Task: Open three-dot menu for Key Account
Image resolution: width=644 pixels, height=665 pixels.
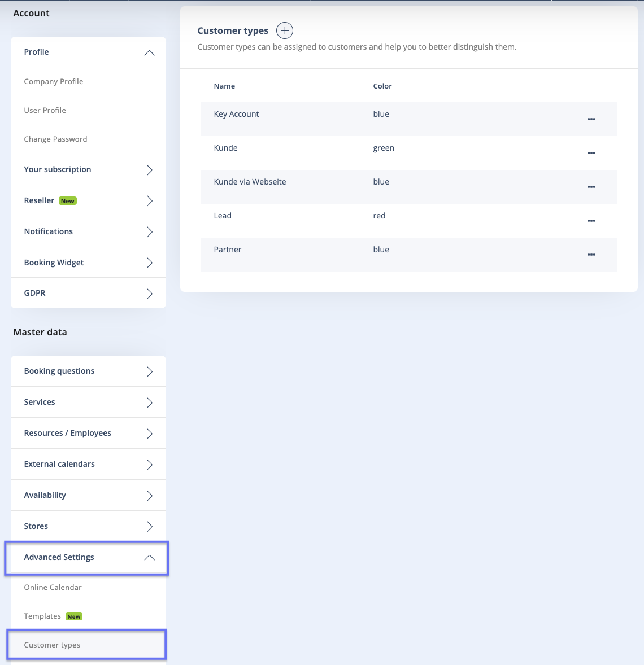Action: pyautogui.click(x=591, y=119)
